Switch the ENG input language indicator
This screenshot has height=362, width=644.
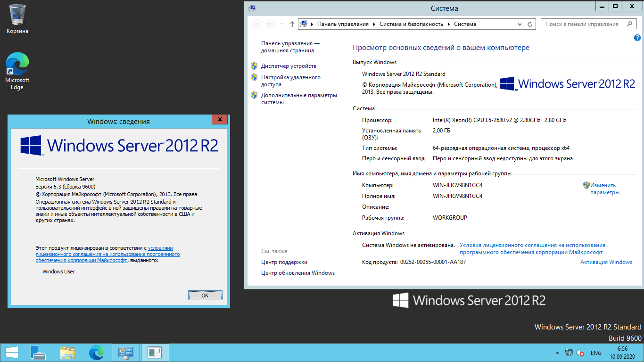[x=596, y=353]
